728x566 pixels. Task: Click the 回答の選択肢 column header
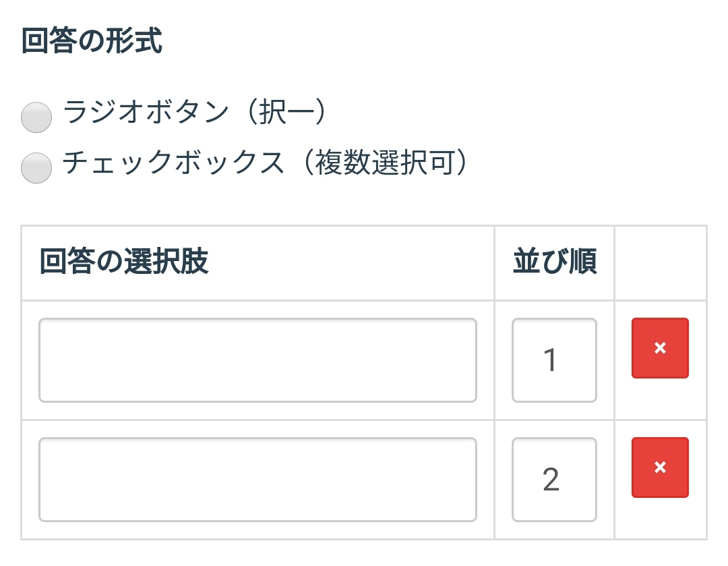124,262
